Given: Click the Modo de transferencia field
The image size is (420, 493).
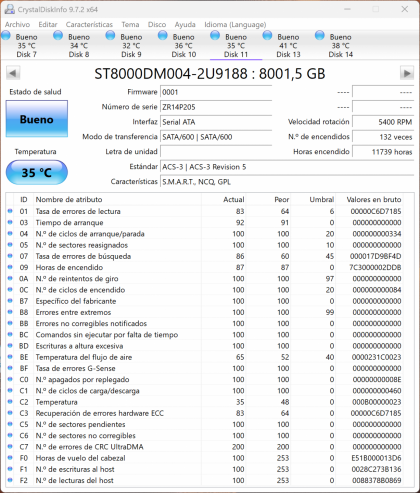Looking at the screenshot, I should (x=216, y=137).
